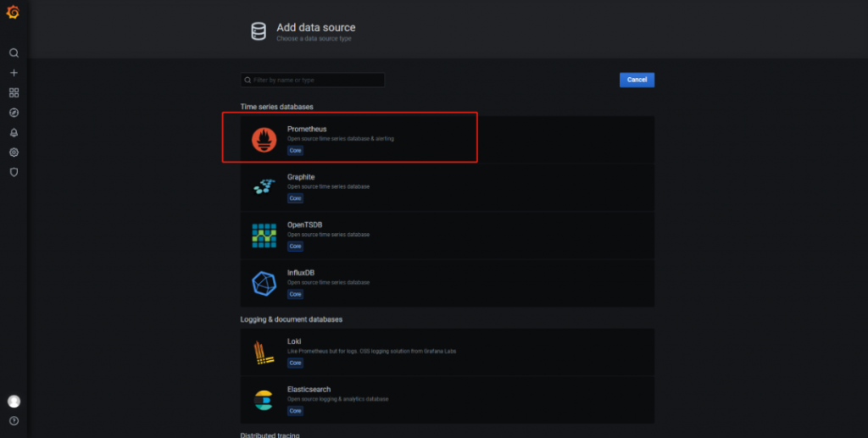Click the Core badge under InfluxDB
868x438 pixels.
(x=295, y=294)
